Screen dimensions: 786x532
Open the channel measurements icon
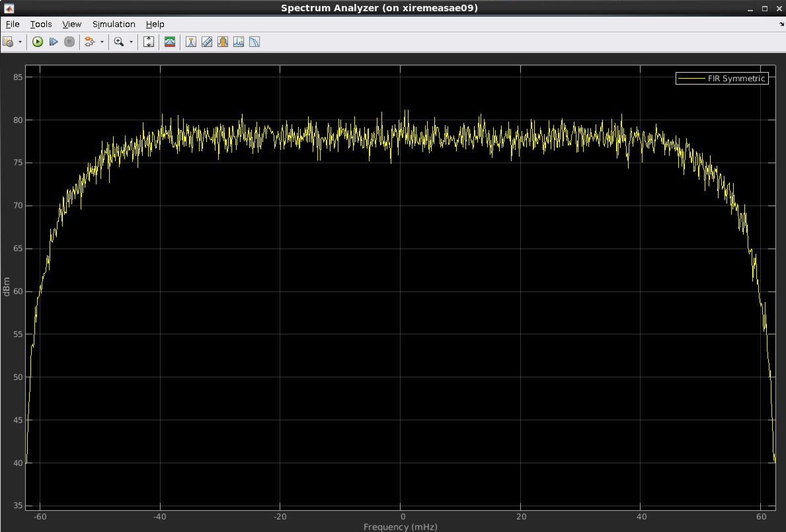pyautogui.click(x=223, y=42)
